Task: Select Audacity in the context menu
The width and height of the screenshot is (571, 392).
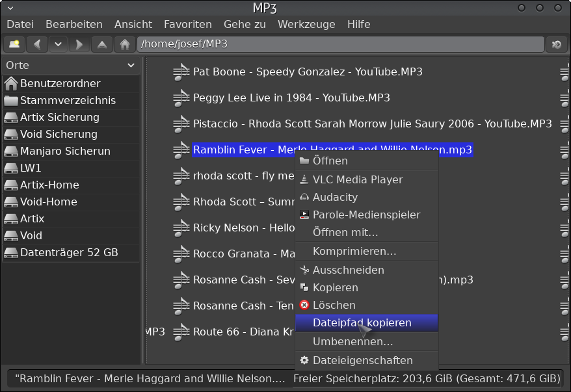Action: (335, 197)
